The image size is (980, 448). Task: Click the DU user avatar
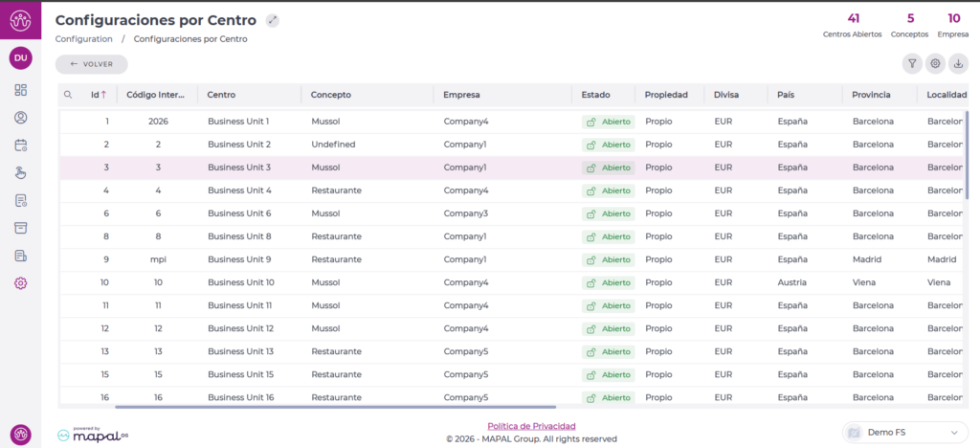(x=21, y=58)
